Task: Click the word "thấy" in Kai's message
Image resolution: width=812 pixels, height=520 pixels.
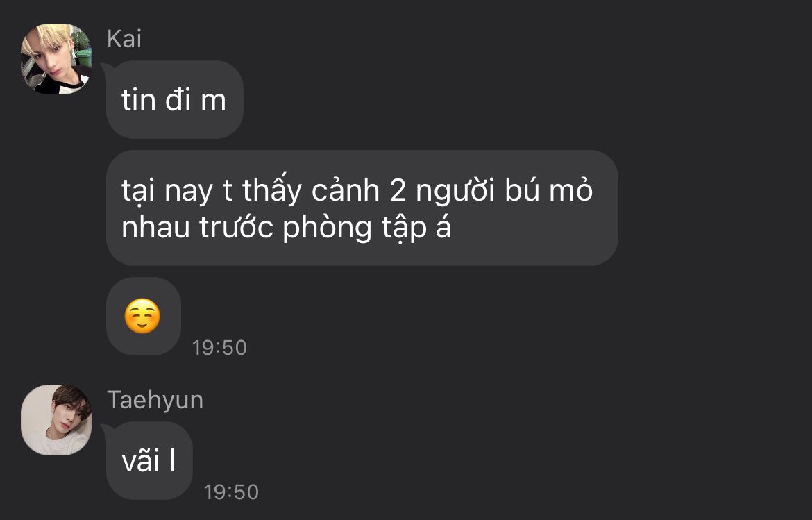Action: pyautogui.click(x=271, y=190)
